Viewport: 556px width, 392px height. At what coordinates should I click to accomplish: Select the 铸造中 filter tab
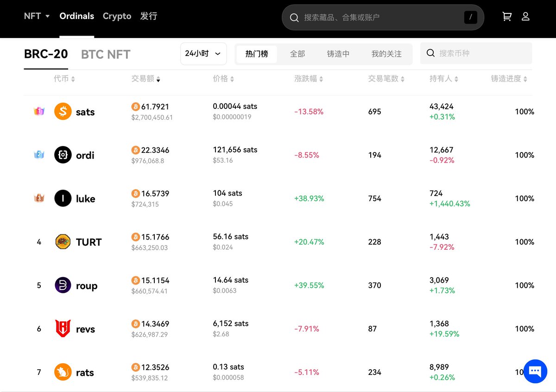click(338, 54)
